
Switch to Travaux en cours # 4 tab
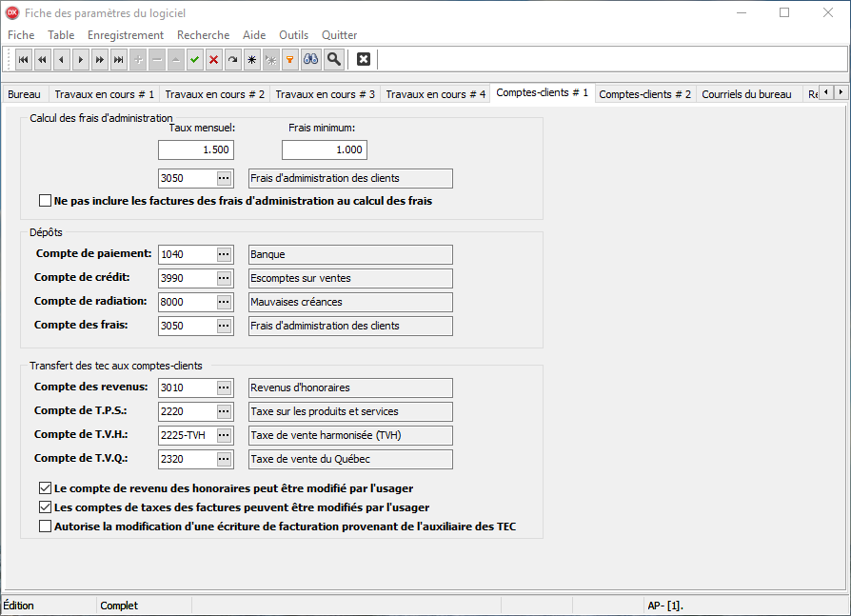pos(435,94)
